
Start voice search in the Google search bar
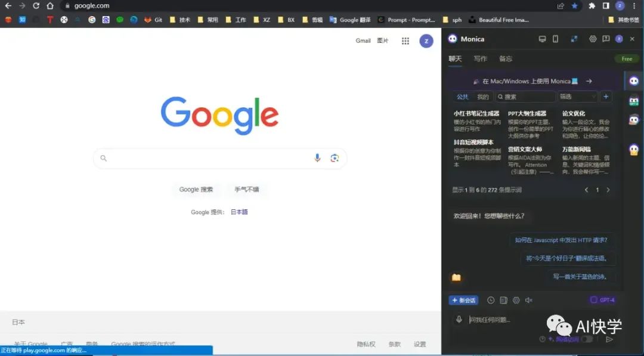click(317, 158)
